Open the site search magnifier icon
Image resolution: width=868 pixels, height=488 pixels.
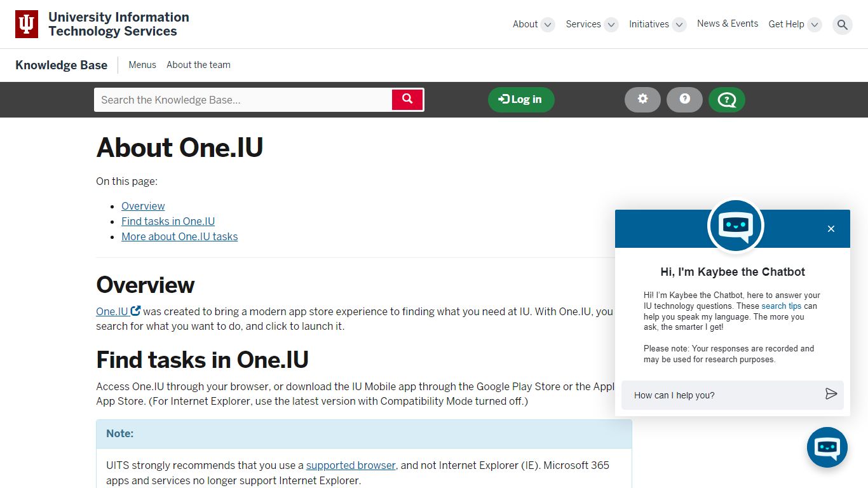tap(843, 25)
